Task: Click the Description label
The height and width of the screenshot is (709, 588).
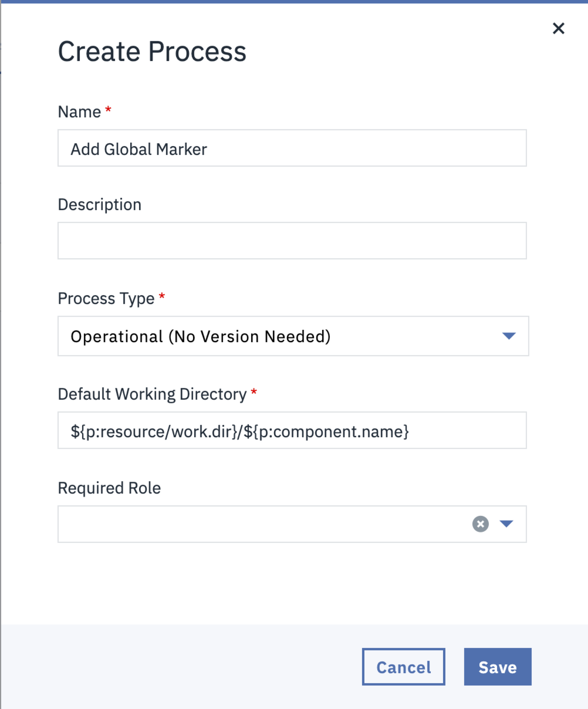Action: 100,205
